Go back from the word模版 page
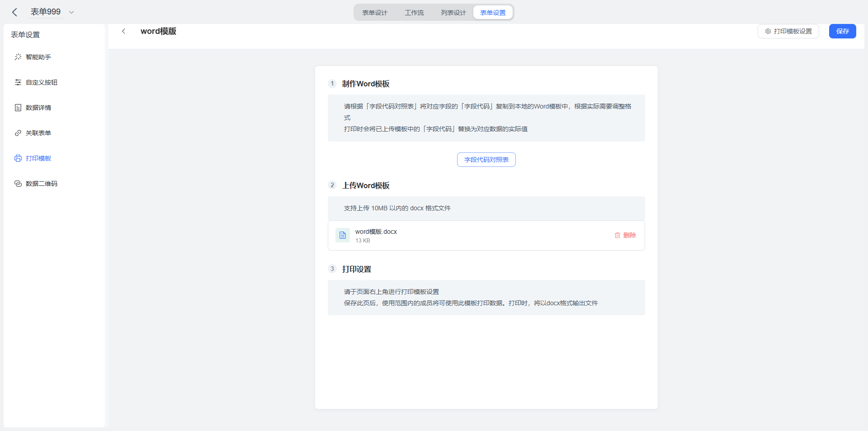The width and height of the screenshot is (868, 431). pyautogui.click(x=123, y=31)
